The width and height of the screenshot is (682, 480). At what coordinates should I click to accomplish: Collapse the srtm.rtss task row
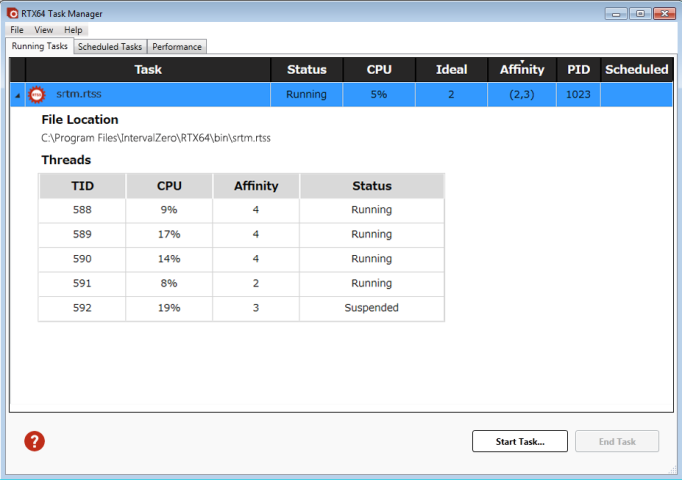[17, 96]
